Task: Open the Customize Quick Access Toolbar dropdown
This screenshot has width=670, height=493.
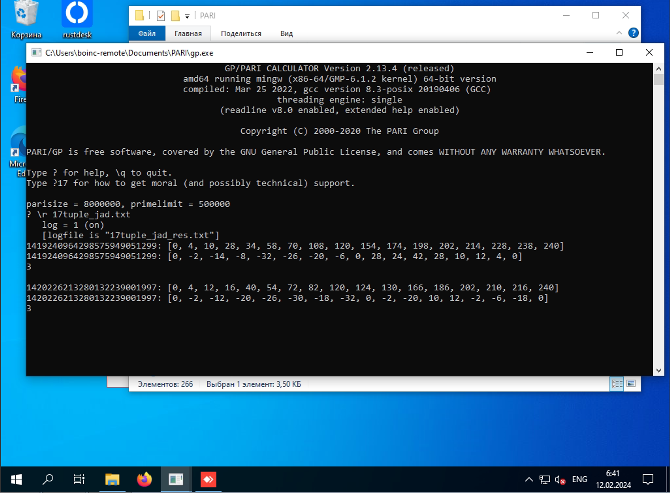Action: (x=187, y=16)
